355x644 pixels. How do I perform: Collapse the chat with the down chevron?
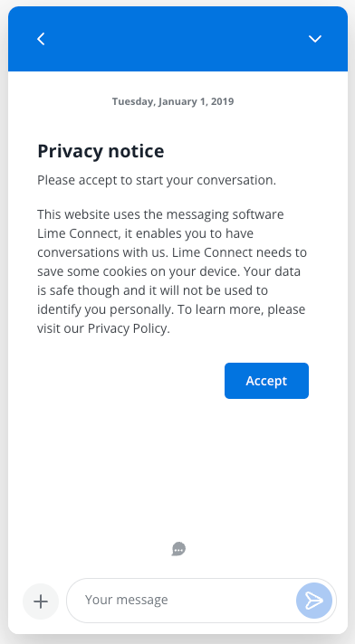(x=314, y=39)
